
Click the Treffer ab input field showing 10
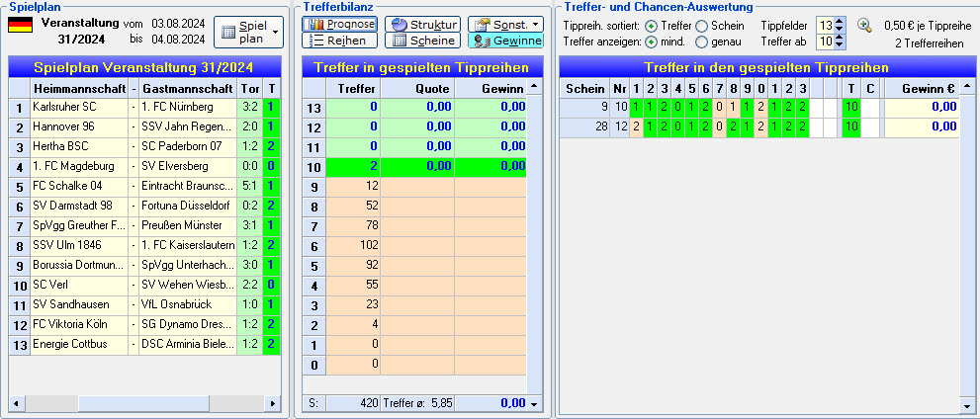click(826, 42)
